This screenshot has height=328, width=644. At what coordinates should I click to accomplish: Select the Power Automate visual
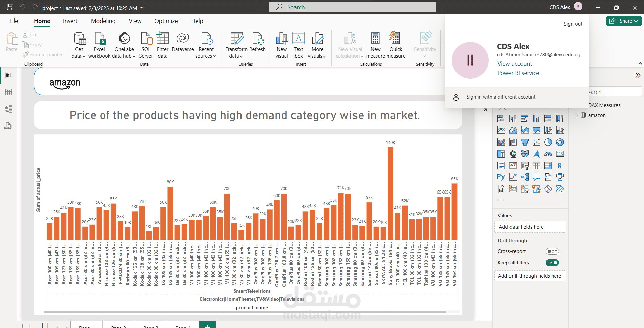tap(560, 189)
